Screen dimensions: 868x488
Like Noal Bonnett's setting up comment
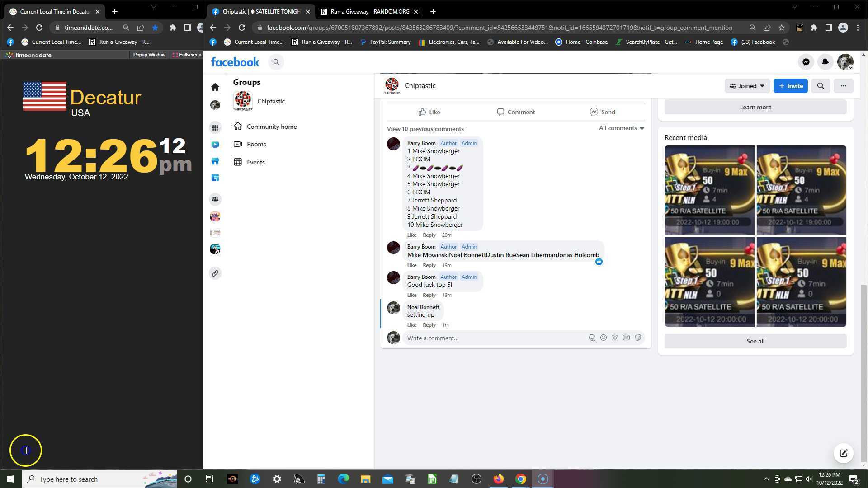pyautogui.click(x=411, y=325)
